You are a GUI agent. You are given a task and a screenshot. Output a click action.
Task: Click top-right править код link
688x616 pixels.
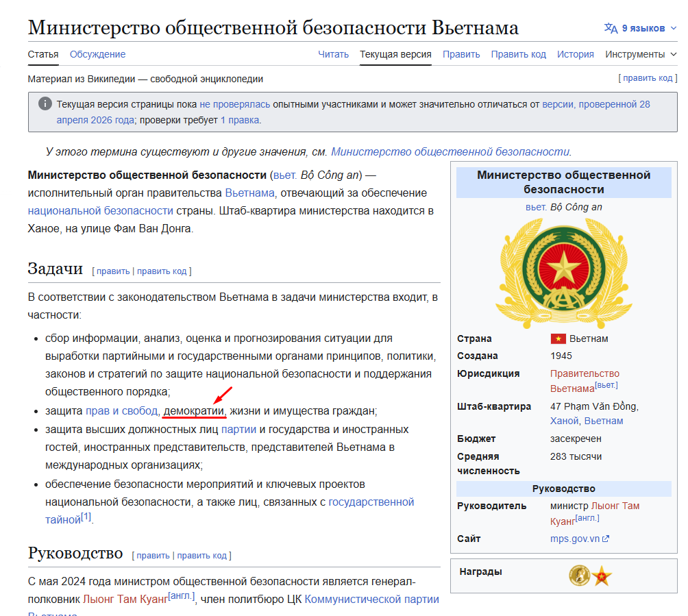click(x=648, y=78)
